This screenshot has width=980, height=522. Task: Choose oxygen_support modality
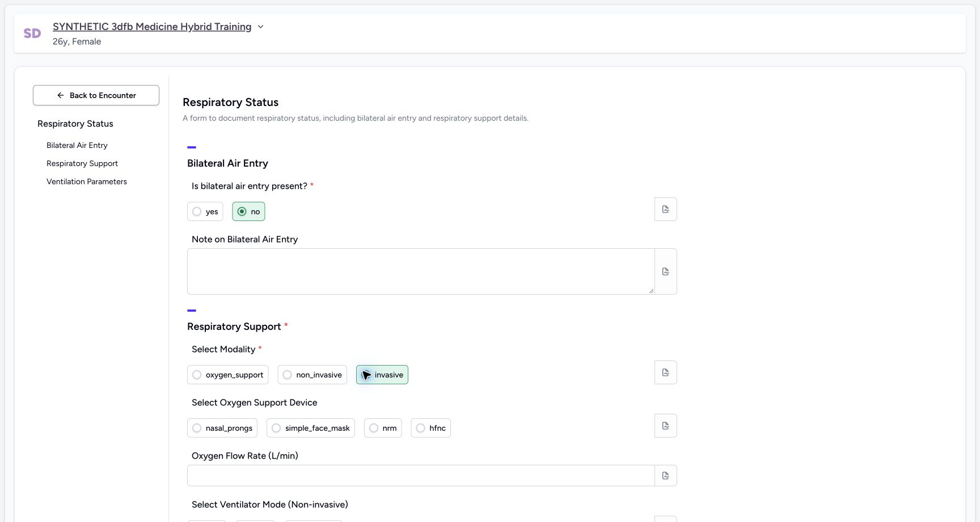pos(227,375)
